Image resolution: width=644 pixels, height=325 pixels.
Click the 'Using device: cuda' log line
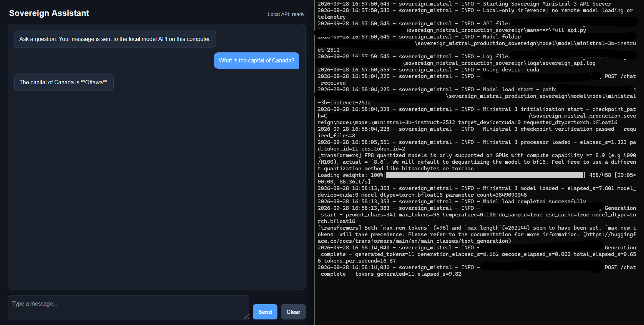click(428, 70)
